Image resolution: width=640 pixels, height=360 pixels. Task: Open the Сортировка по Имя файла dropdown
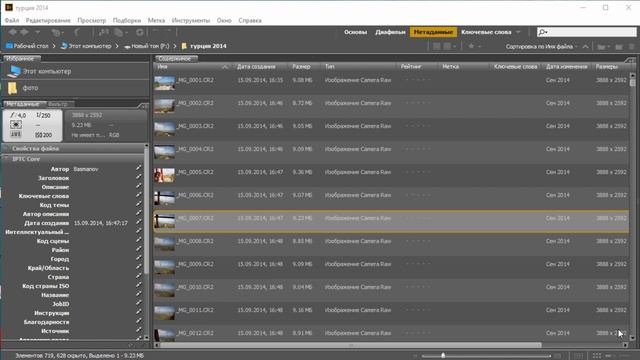[542, 47]
